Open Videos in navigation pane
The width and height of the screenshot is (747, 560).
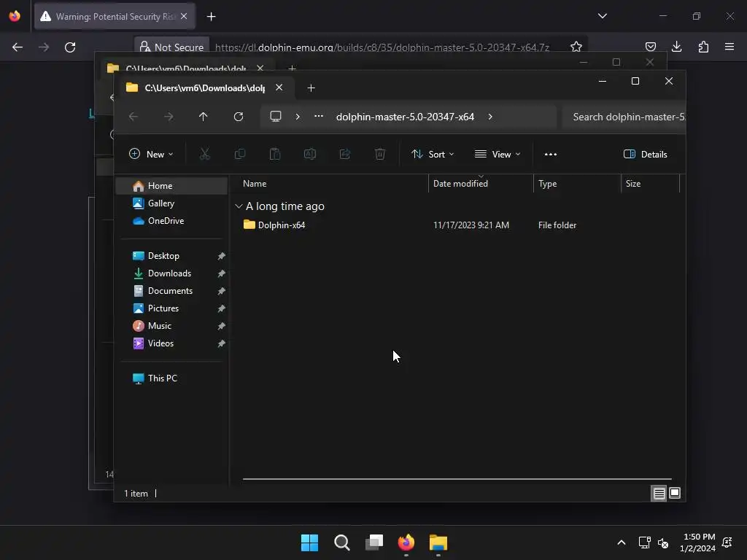tap(171, 343)
